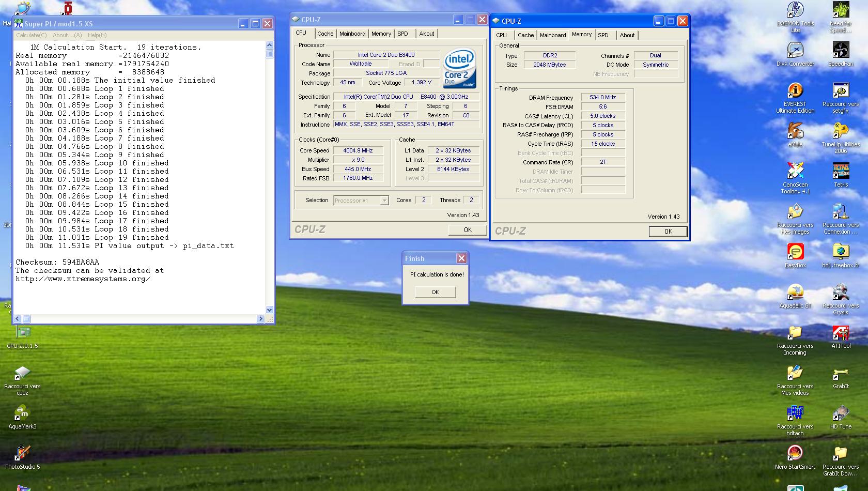Screen dimensions: 868x491
Task: Click the xtremesystems.org URL text
Action: 83,279
